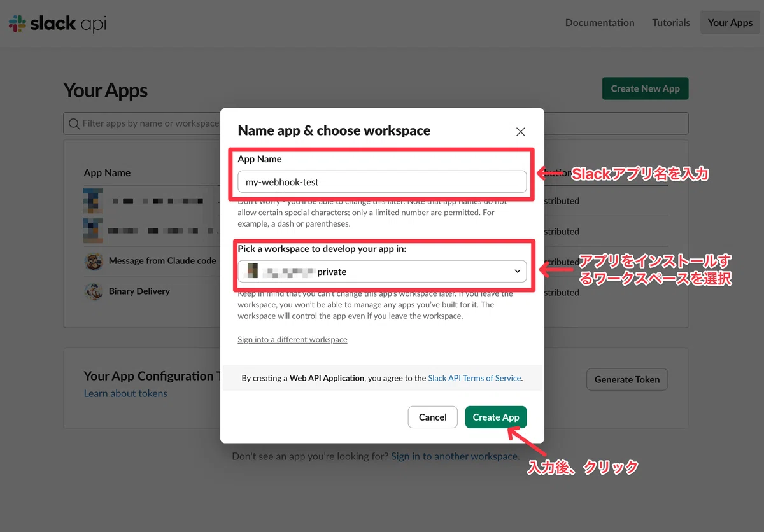The image size is (764, 532).
Task: Click the Create New App button
Action: pos(645,88)
